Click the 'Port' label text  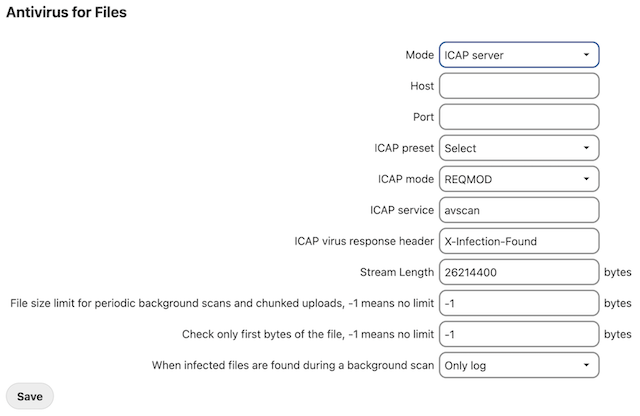(423, 117)
